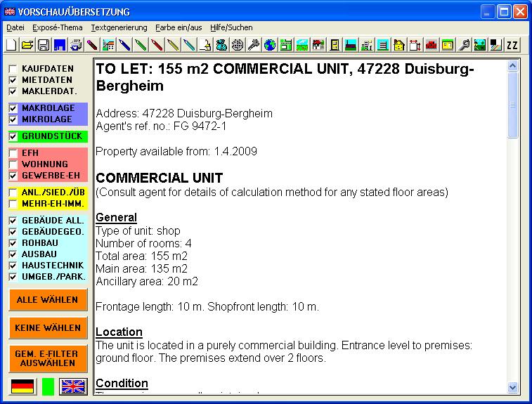Click the ZZ toolbar icon
This screenshot has width=532, height=404.
[512, 46]
